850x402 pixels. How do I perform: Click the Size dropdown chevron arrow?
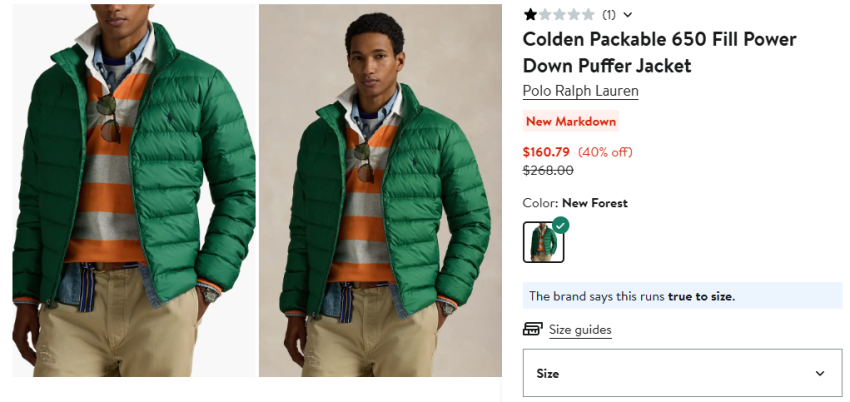pyautogui.click(x=820, y=373)
